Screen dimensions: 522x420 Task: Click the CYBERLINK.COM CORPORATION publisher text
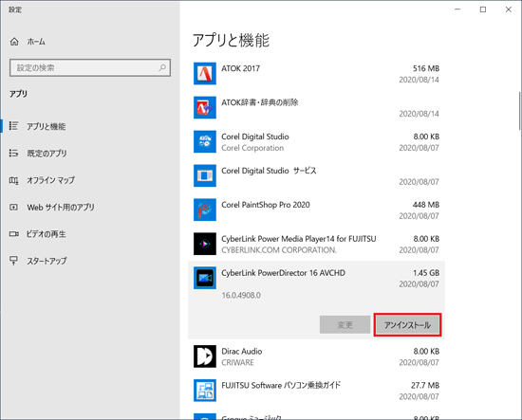pos(279,250)
